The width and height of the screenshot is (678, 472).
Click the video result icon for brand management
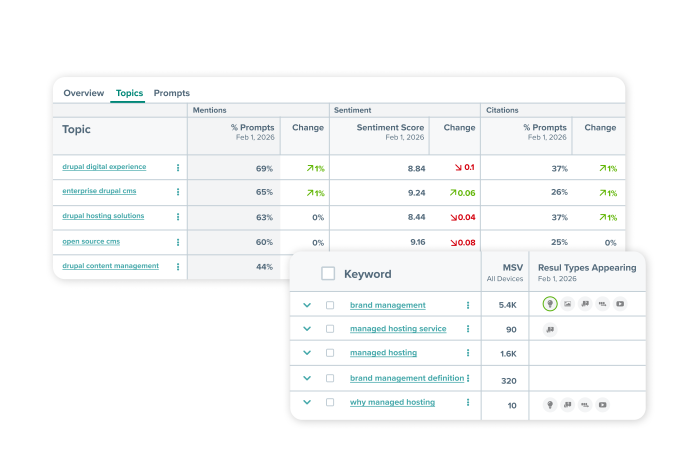point(620,304)
